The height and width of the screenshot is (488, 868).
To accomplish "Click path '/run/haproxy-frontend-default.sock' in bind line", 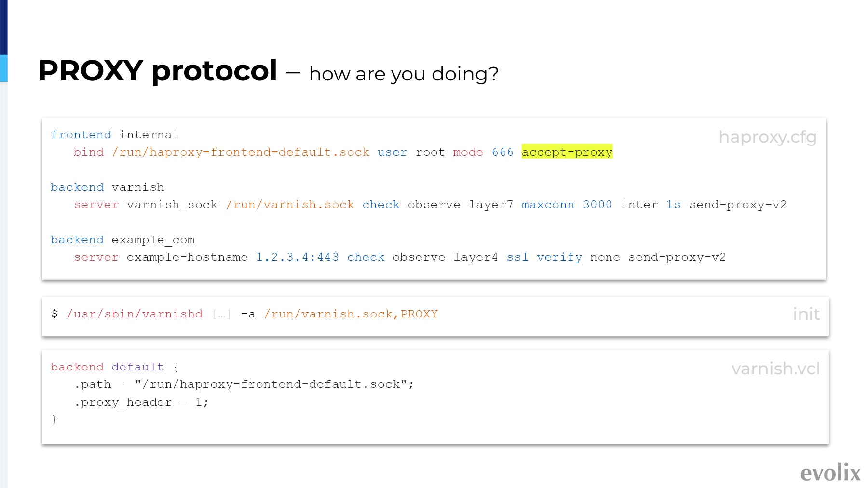I will tap(241, 152).
